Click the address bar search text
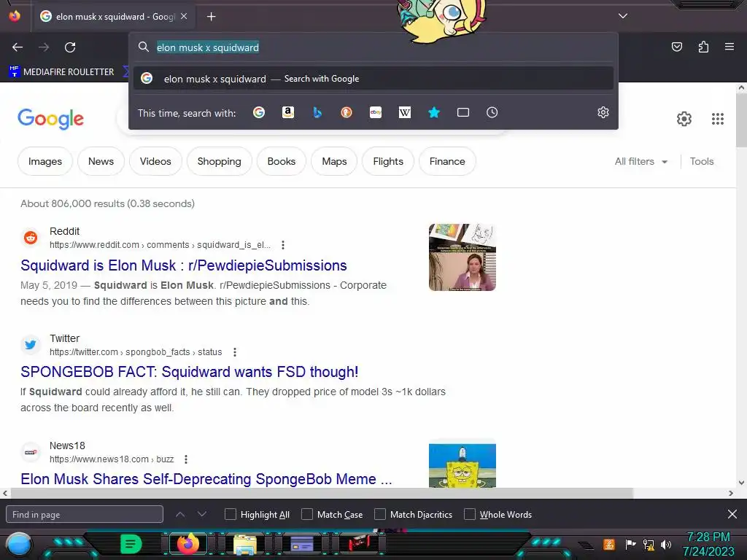 (208, 47)
